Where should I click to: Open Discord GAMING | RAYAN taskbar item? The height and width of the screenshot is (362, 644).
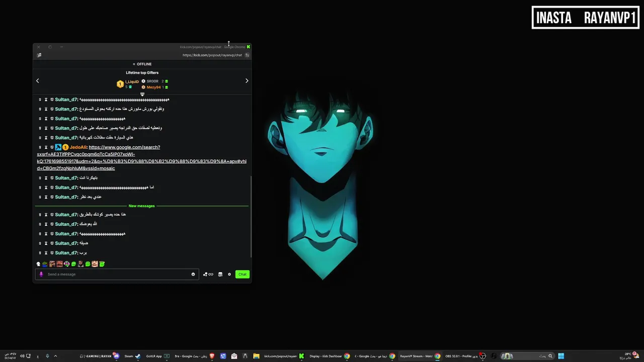99,356
